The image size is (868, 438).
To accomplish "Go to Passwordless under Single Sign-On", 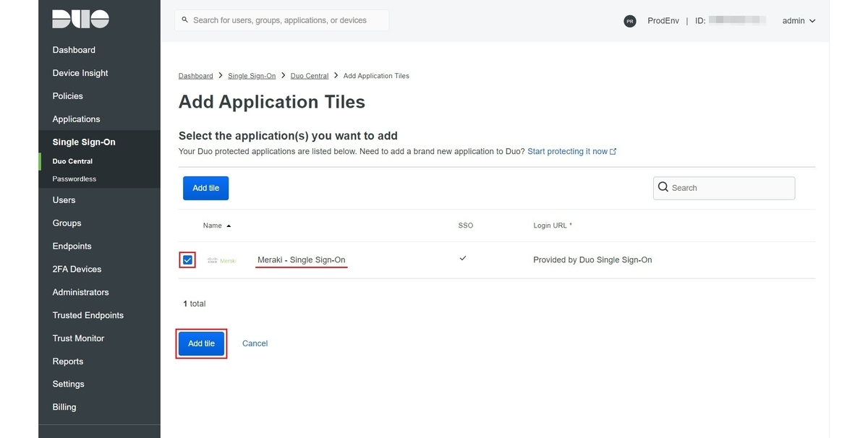I will tap(74, 179).
